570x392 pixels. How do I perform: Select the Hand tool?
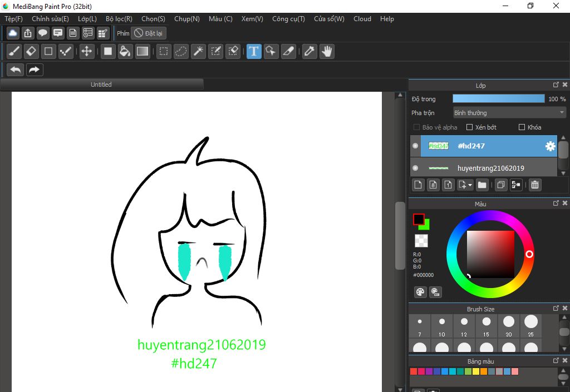[x=327, y=51]
